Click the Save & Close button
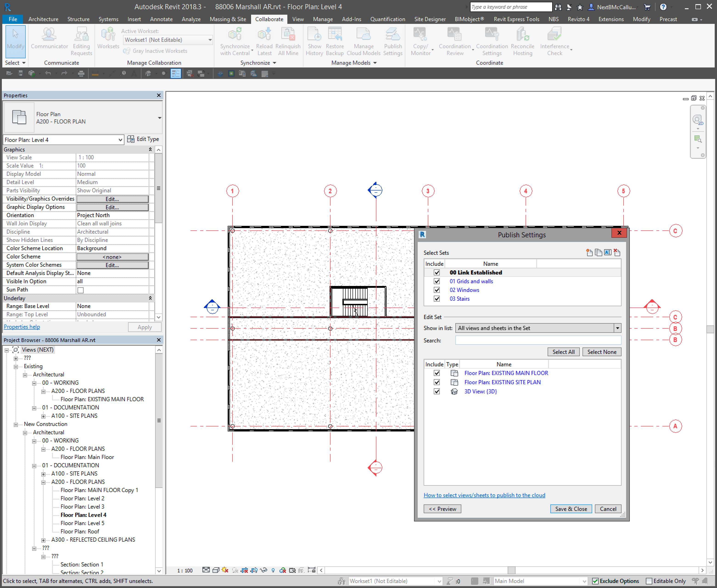Image resolution: width=717 pixels, height=588 pixels. [x=571, y=509]
